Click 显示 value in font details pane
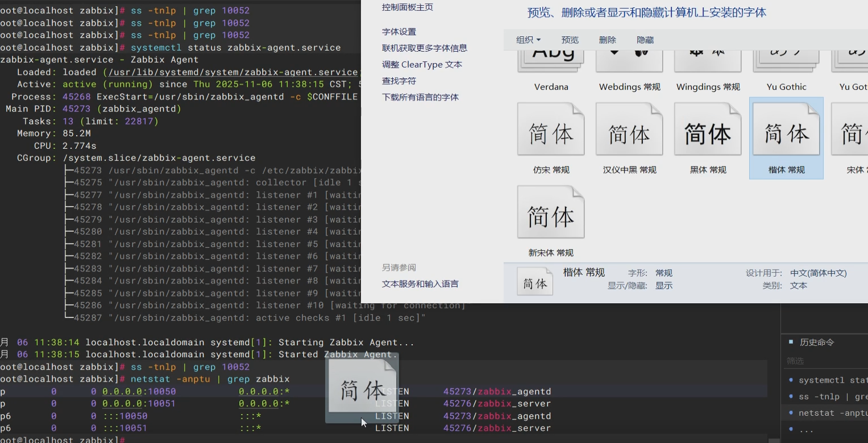The width and height of the screenshot is (868, 443). pyautogui.click(x=664, y=286)
